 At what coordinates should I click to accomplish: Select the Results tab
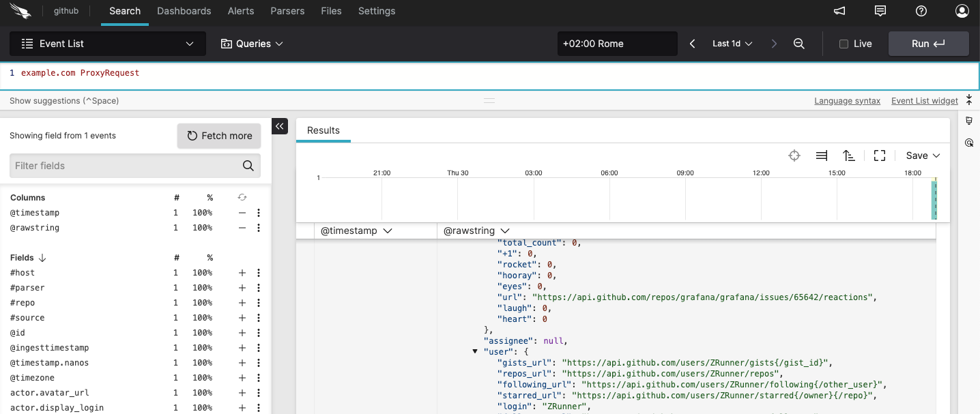tap(323, 130)
